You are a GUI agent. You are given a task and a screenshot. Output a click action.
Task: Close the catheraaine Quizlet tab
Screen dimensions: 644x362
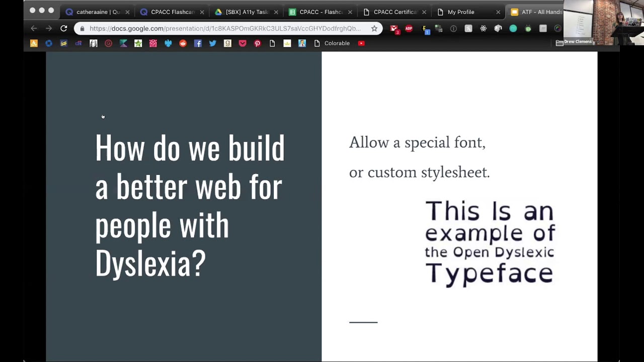tap(127, 12)
